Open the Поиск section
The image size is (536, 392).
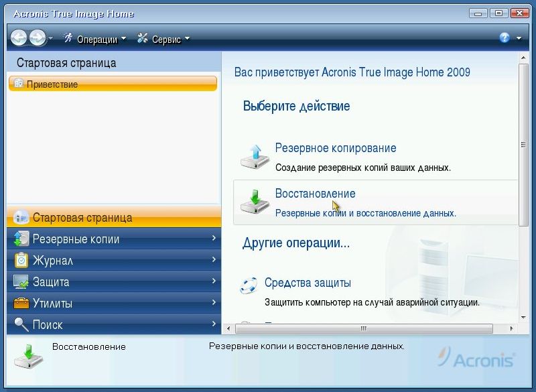tap(114, 324)
